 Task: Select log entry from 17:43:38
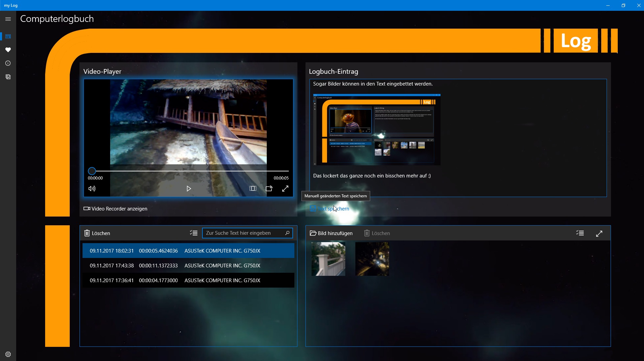[x=188, y=266]
